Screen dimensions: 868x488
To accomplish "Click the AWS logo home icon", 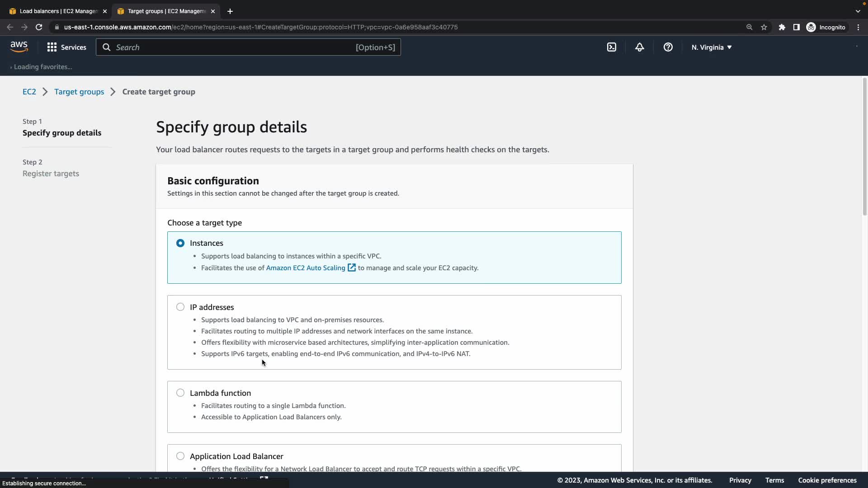I will pyautogui.click(x=19, y=47).
